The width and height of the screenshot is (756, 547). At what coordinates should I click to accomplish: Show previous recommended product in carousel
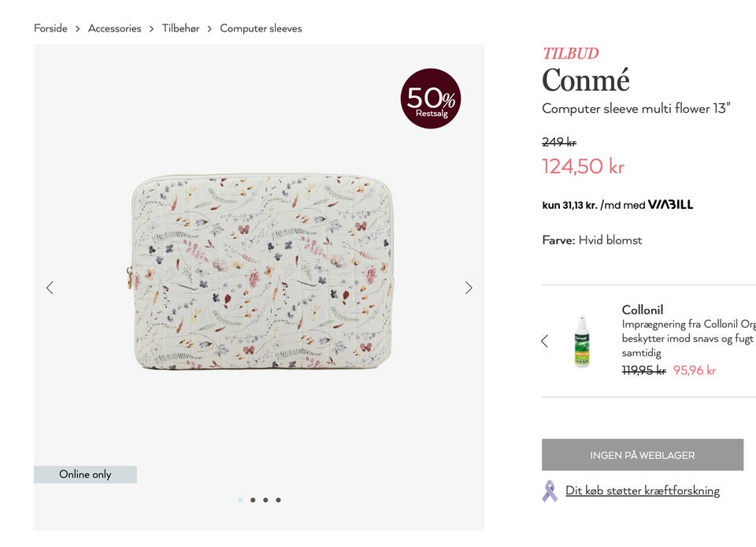[544, 341]
